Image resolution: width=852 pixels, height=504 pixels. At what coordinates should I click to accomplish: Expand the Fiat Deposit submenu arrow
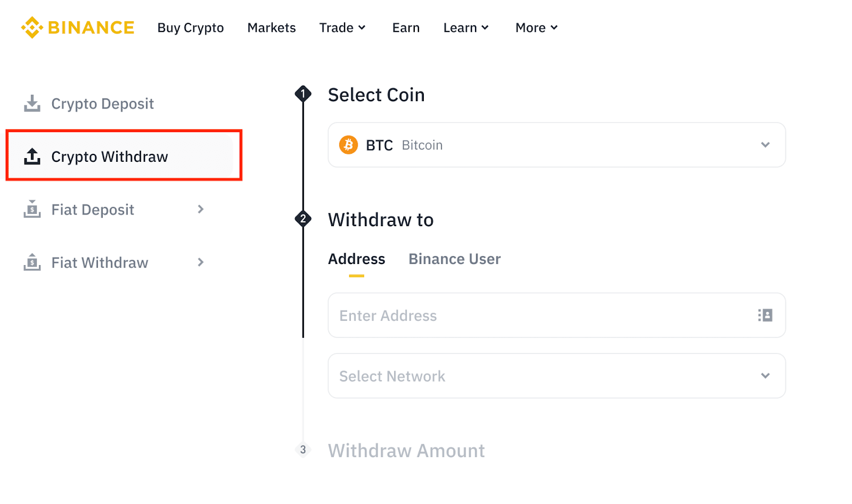click(201, 209)
